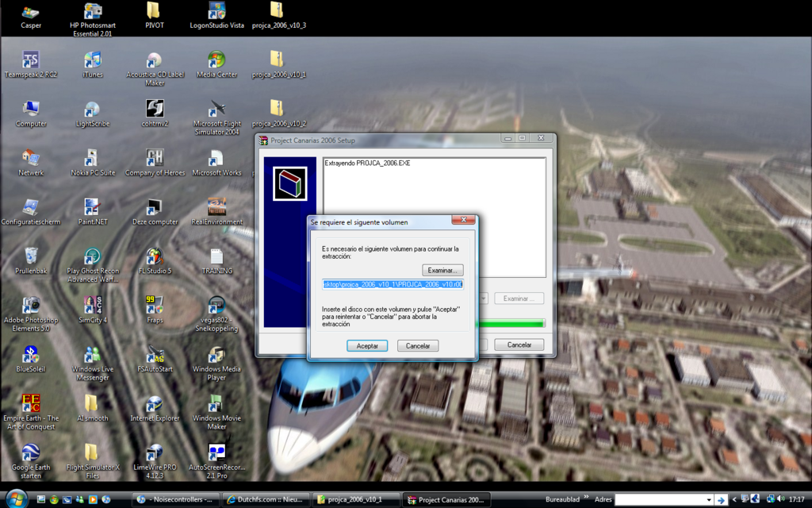
Task: Click Cancelar in the volume dialog
Action: click(x=418, y=346)
